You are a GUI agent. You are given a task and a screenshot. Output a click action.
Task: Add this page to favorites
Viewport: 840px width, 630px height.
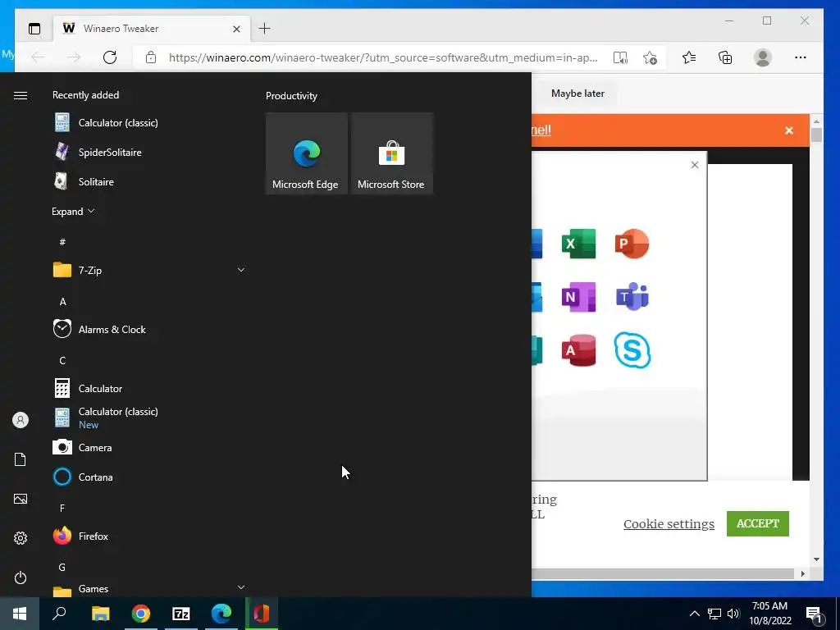click(x=650, y=57)
